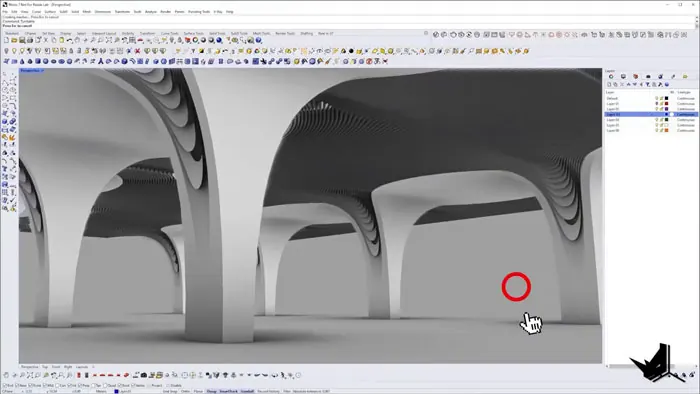The height and width of the screenshot is (394, 700).
Task: Open Default layer Linetype Continuous dropdown
Action: [x=686, y=98]
